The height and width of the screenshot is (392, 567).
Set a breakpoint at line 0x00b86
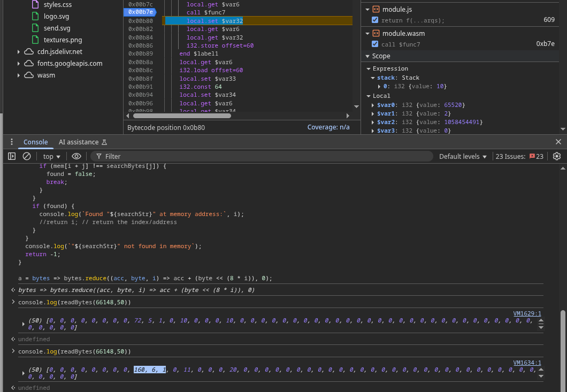pos(140,45)
